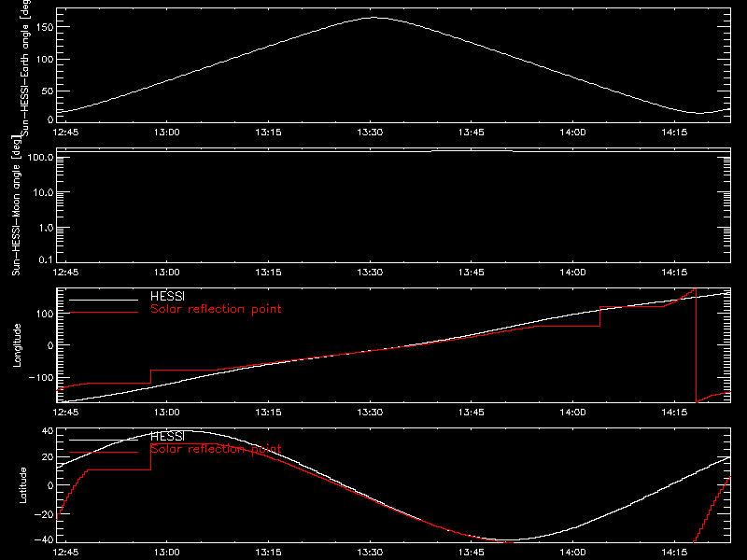Click white HESSI legend line in Longitude plot
The height and width of the screenshot is (560, 747).
104,300
